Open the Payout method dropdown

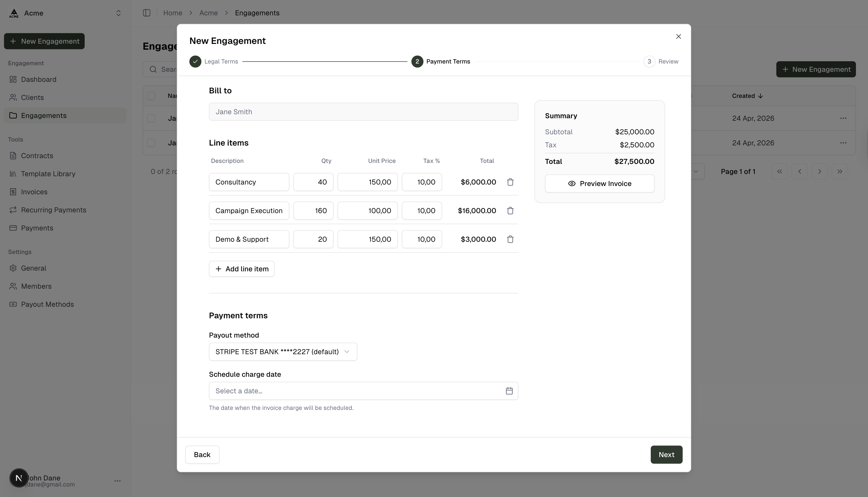[283, 352]
